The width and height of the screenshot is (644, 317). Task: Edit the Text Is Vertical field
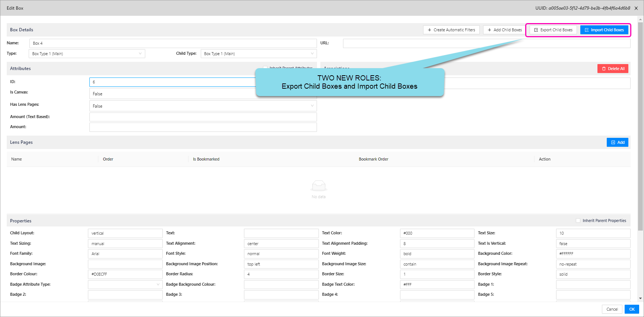point(593,244)
